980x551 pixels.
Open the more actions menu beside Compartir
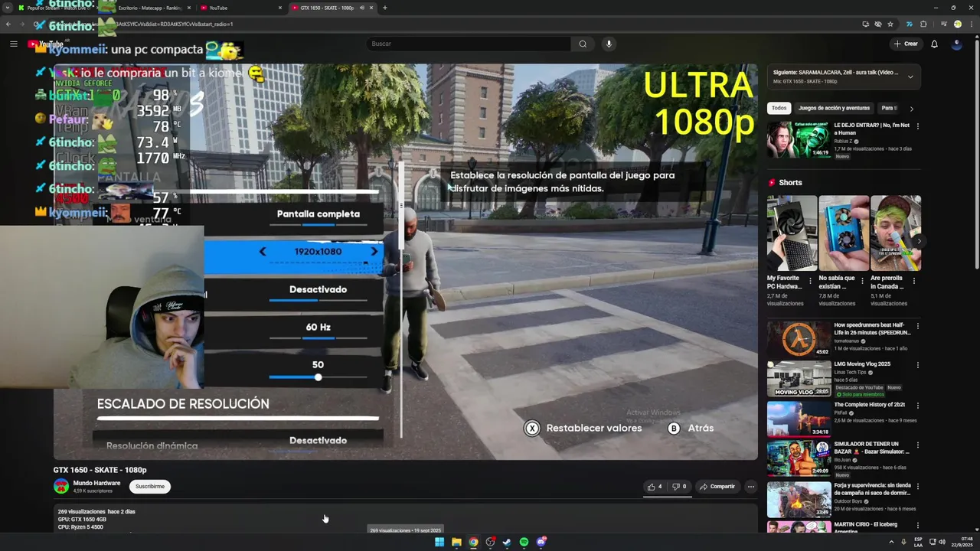[x=750, y=487]
